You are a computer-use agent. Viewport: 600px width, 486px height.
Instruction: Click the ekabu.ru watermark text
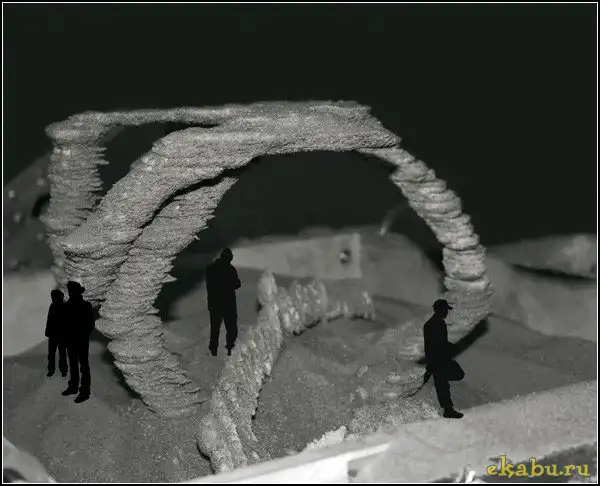[x=537, y=467]
